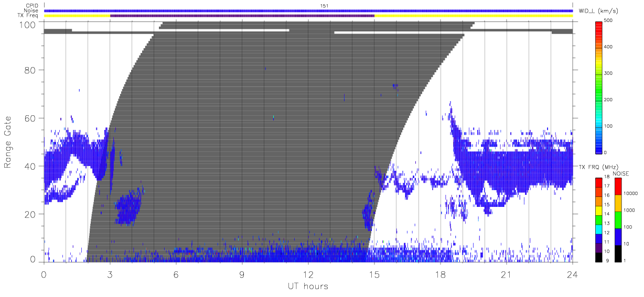
Task: Click UT hour tick label 21
Action: [x=507, y=274]
